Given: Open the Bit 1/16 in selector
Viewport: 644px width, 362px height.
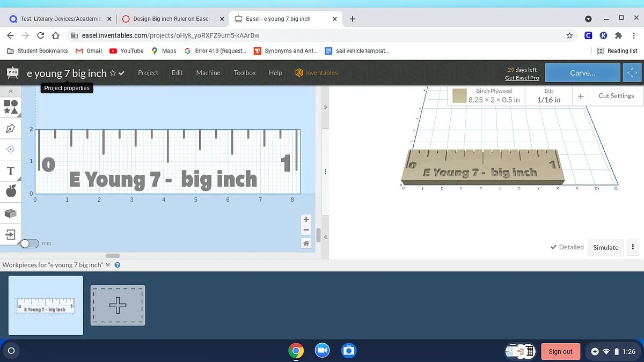Looking at the screenshot, I should pyautogui.click(x=548, y=96).
